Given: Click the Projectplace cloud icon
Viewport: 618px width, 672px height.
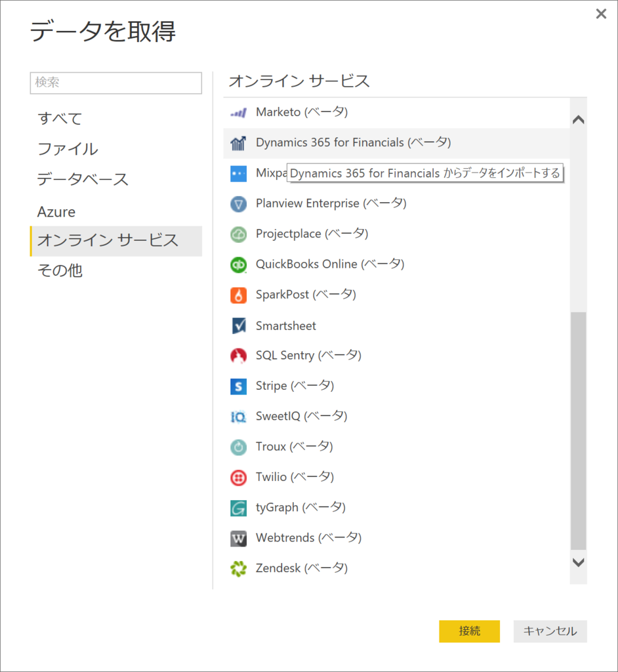Looking at the screenshot, I should [x=238, y=234].
